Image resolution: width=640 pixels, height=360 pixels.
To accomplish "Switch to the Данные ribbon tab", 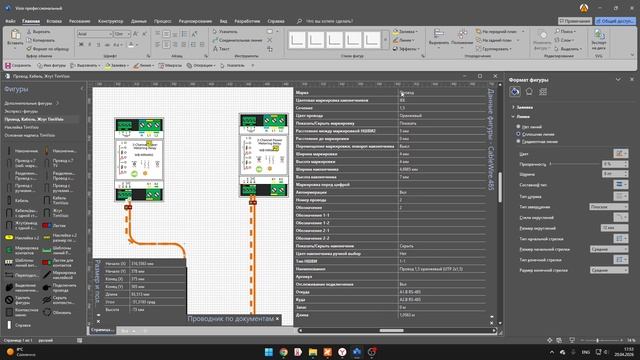I will [x=139, y=21].
